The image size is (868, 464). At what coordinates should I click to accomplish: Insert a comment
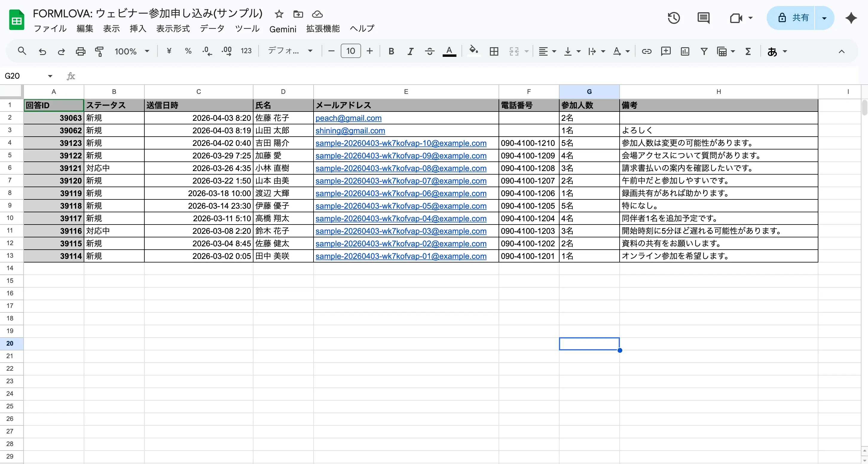point(665,51)
